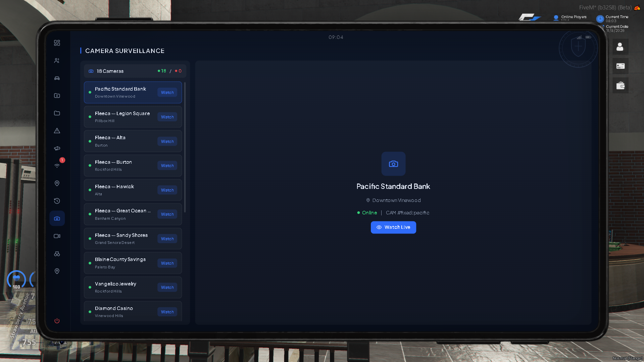
Task: Open the dashboard grid icon in the sidebar
Action: tap(57, 43)
